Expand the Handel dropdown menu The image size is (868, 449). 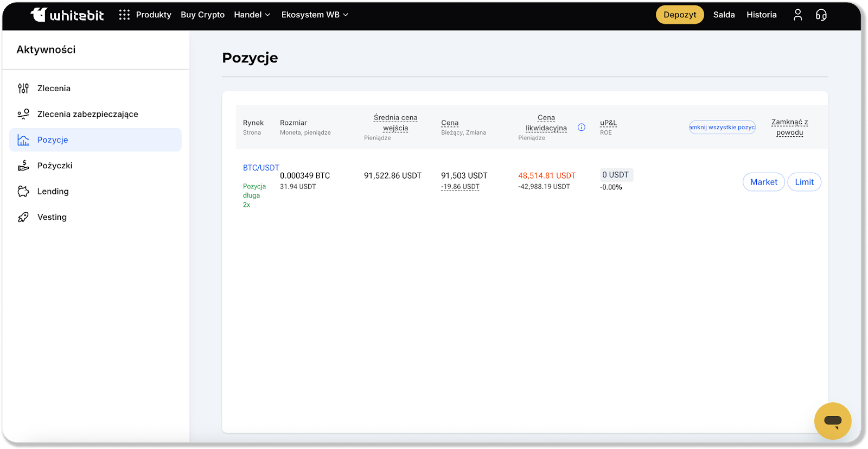(x=252, y=15)
